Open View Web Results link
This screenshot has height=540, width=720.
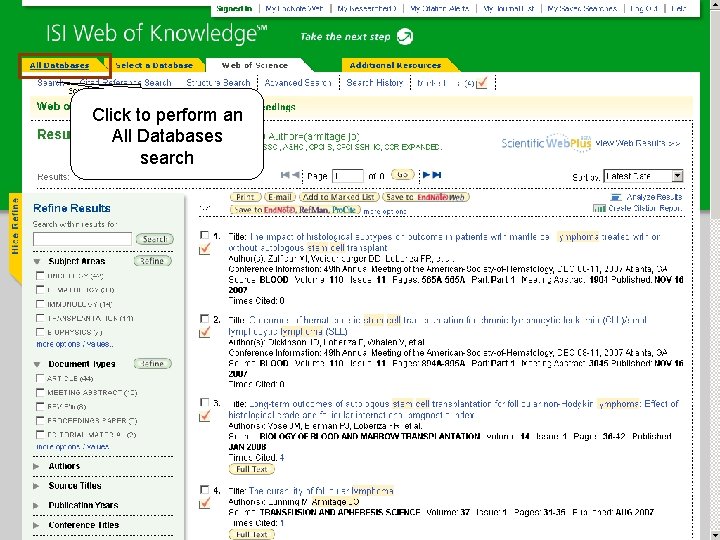point(638,143)
